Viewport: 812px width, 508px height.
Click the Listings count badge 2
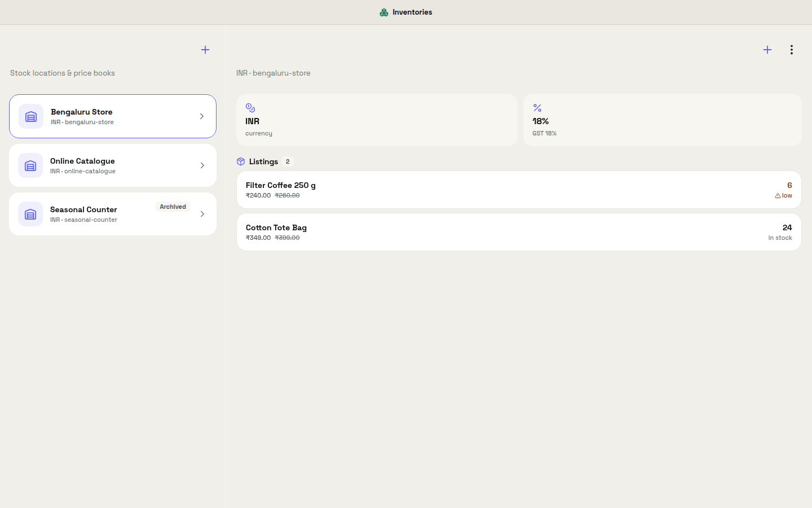coord(288,161)
